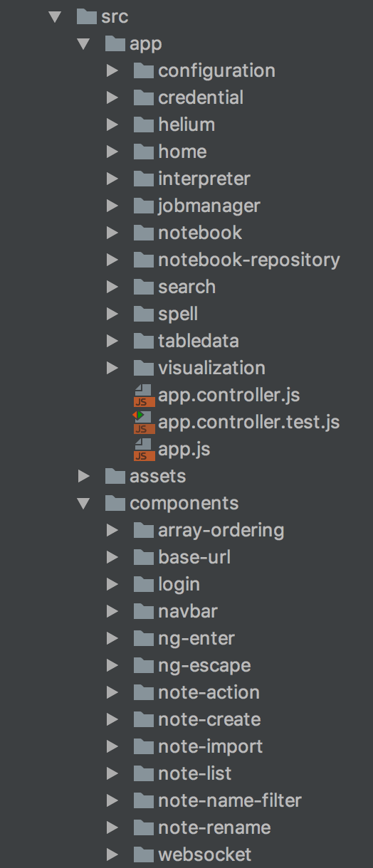The height and width of the screenshot is (868, 373).
Task: Expand the visualization folder arrow
Action: [x=112, y=368]
